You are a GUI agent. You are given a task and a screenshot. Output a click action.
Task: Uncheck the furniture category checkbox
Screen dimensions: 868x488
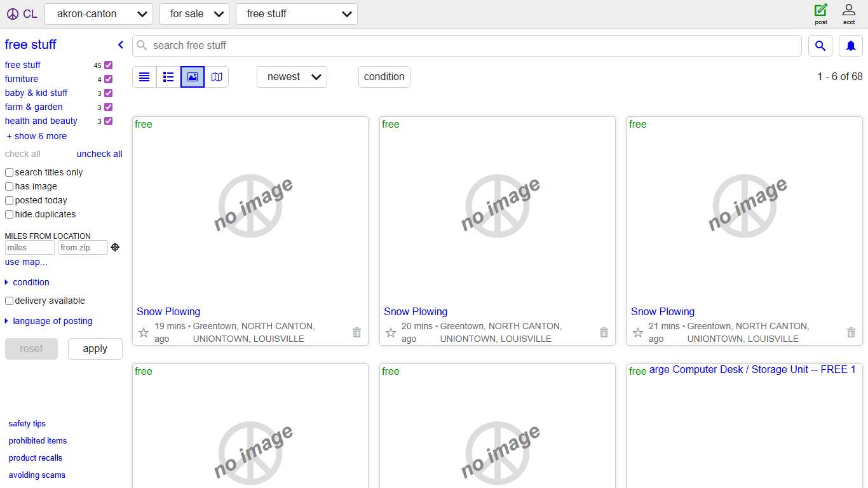[x=109, y=79]
